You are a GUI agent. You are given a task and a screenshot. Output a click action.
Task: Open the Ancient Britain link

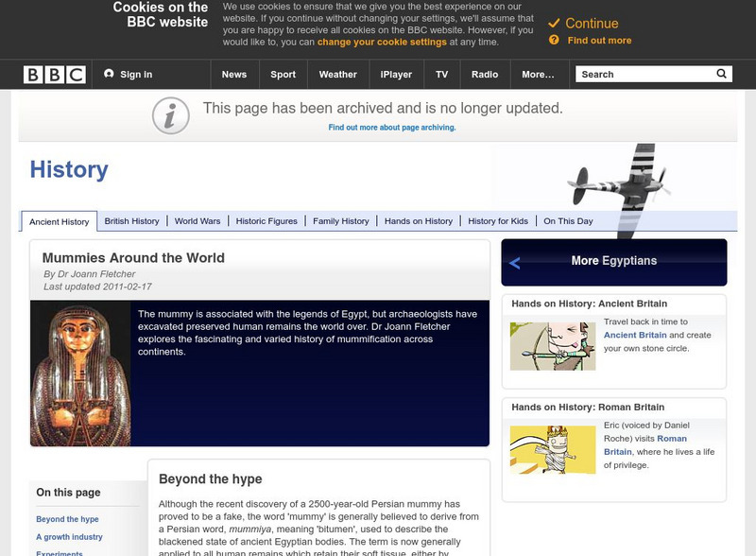tap(635, 335)
